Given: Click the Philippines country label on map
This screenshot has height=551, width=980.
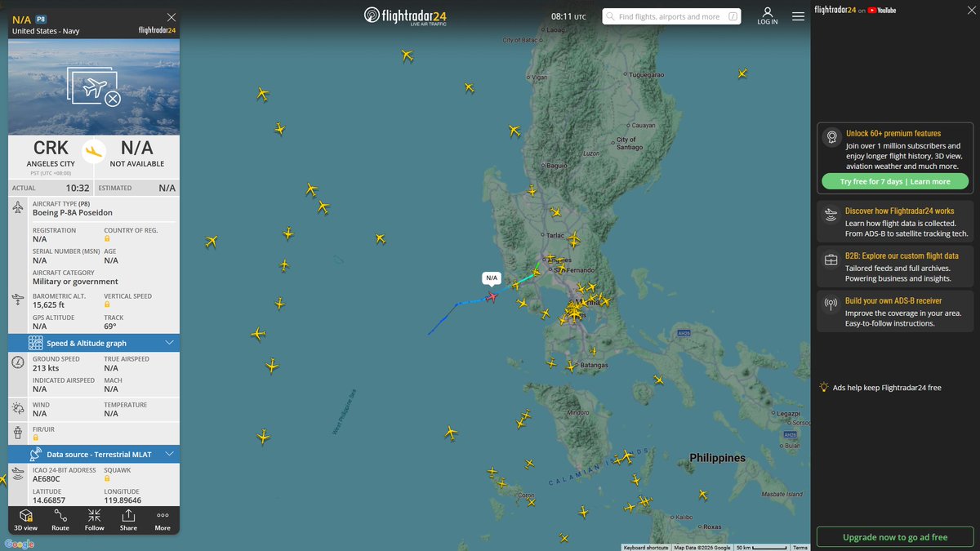Looking at the screenshot, I should [717, 458].
